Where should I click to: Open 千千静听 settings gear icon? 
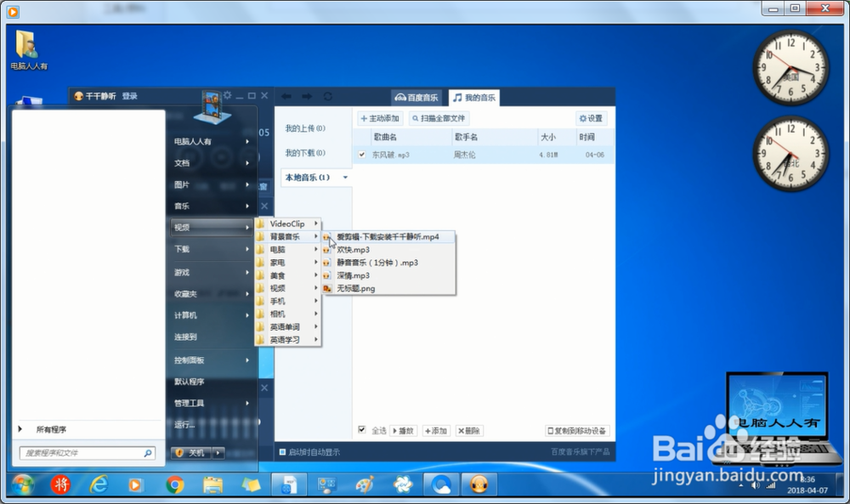tap(227, 95)
